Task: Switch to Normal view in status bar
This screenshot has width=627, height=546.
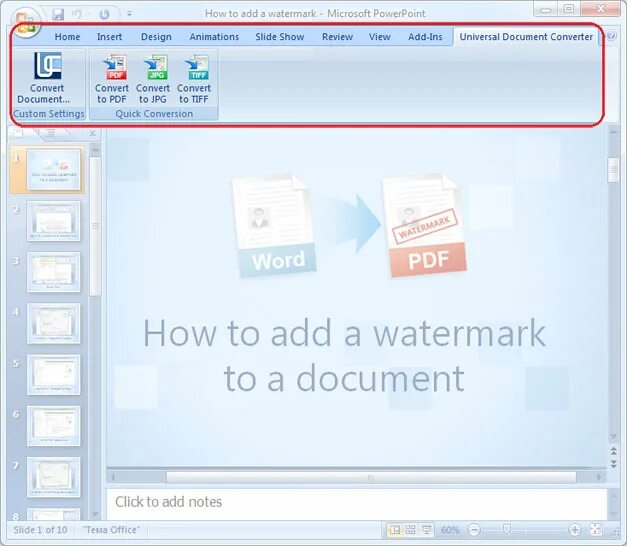Action: click(x=395, y=530)
